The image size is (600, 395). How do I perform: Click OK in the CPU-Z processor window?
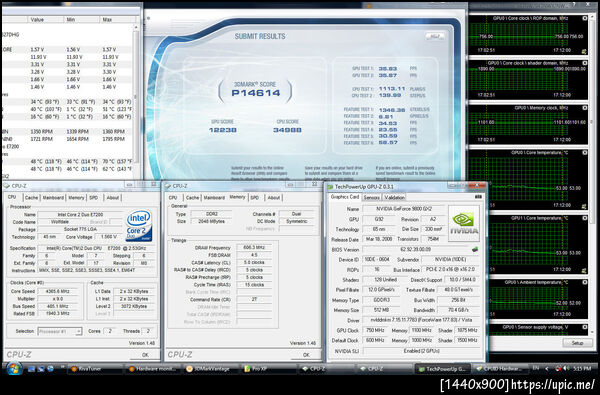(145, 355)
